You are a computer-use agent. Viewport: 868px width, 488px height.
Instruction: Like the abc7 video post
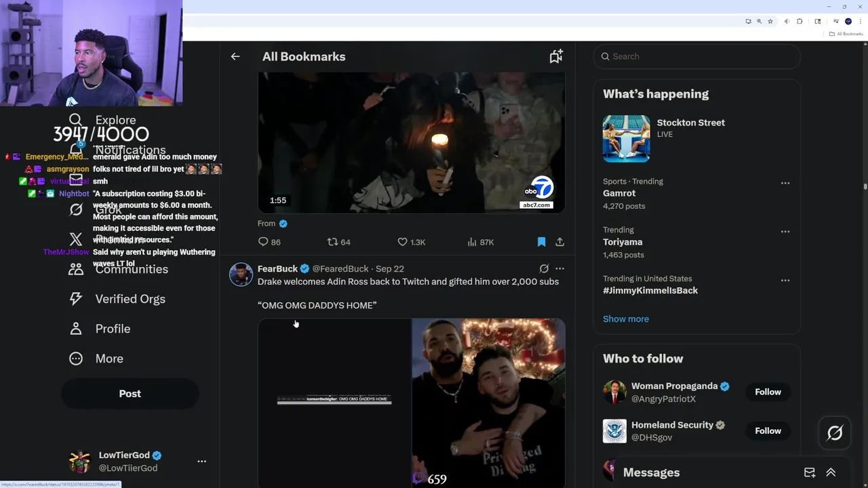click(x=411, y=242)
